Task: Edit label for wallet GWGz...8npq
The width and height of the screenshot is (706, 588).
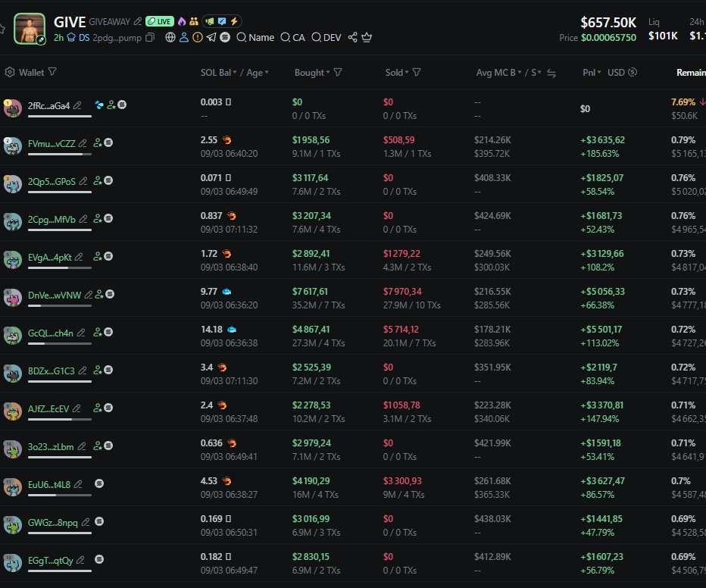Action: [86, 522]
